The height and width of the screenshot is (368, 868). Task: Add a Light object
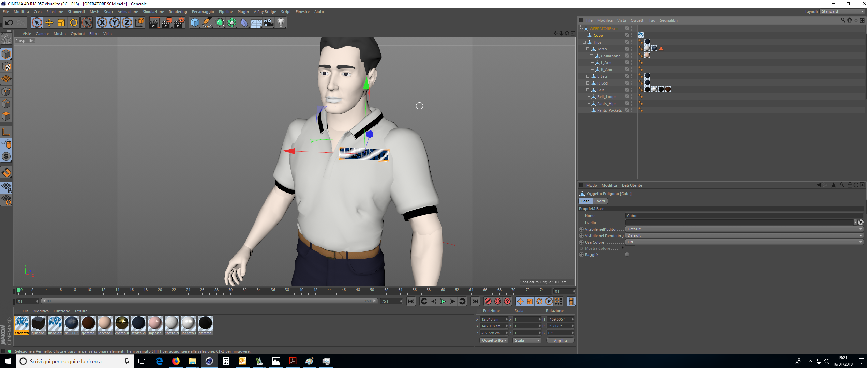point(281,23)
